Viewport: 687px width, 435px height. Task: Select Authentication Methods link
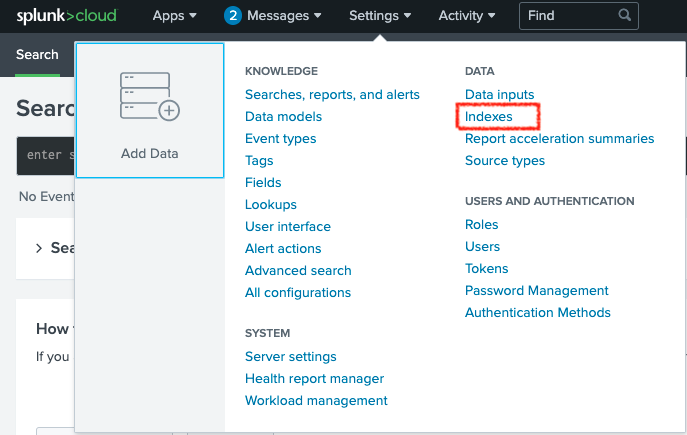tap(538, 312)
